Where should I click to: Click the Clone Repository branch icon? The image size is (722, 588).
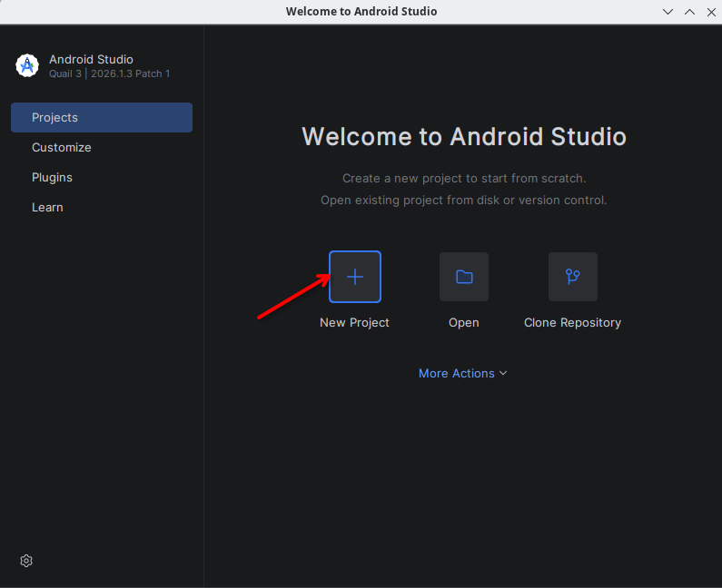tap(573, 277)
